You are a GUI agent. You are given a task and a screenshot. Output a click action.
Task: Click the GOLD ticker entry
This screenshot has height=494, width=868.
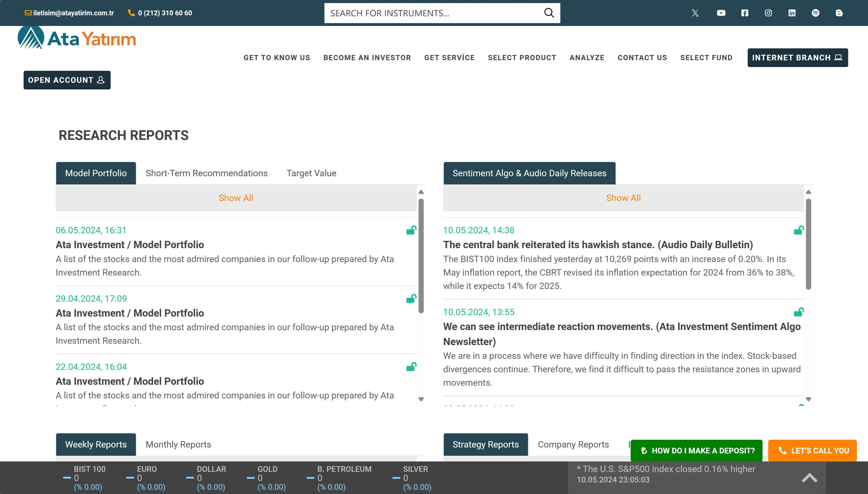[266, 478]
